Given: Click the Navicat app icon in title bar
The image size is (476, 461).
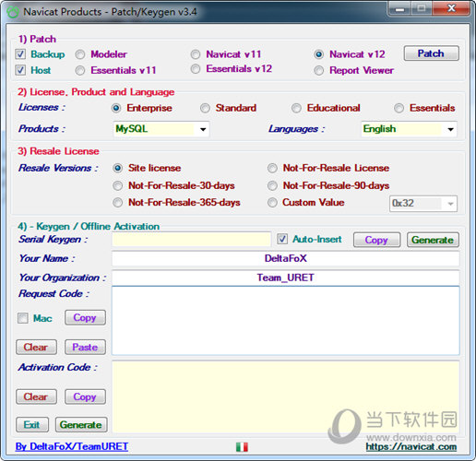Looking at the screenshot, I should click(x=13, y=12).
